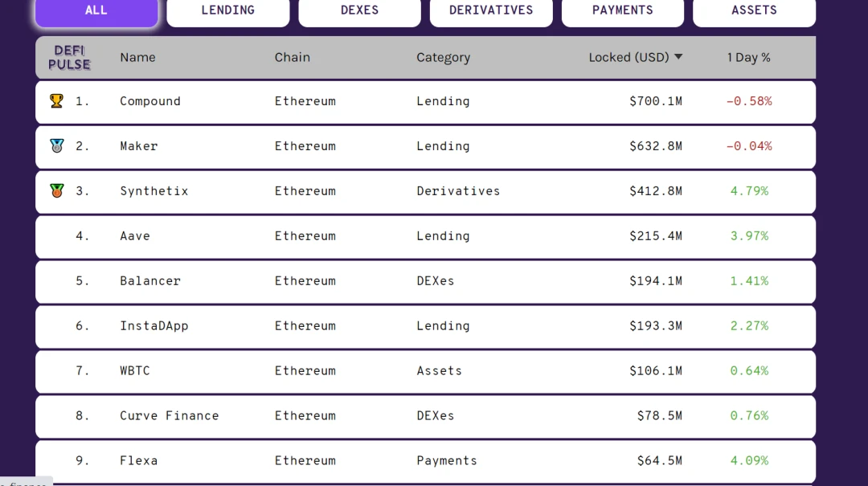
Task: Click the DeFi Pulse logo
Action: point(69,58)
